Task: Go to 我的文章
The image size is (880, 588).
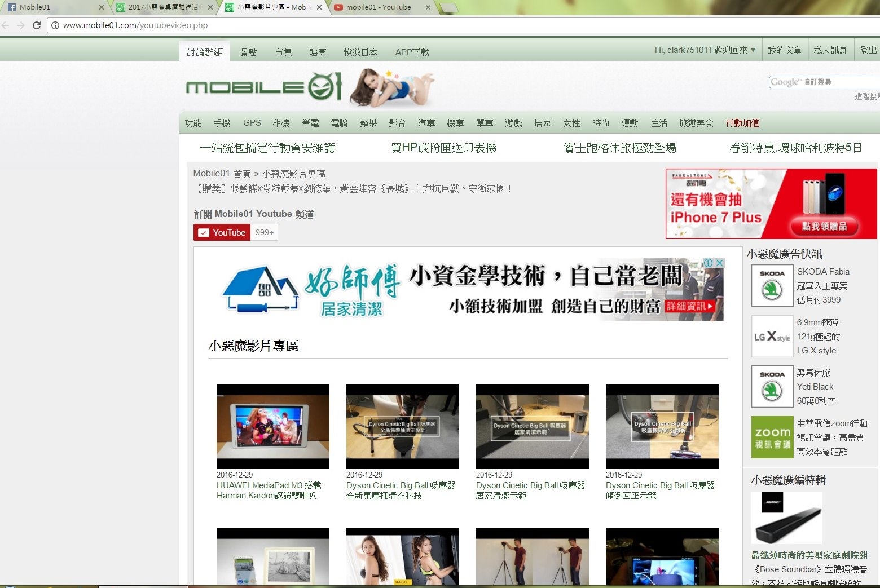Action: 785,50
